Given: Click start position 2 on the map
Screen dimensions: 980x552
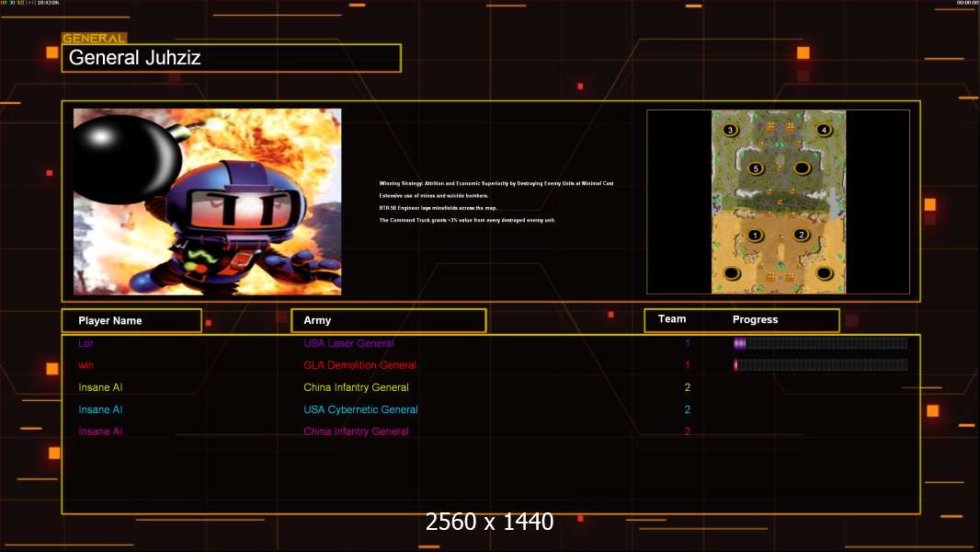Looking at the screenshot, I should (802, 235).
